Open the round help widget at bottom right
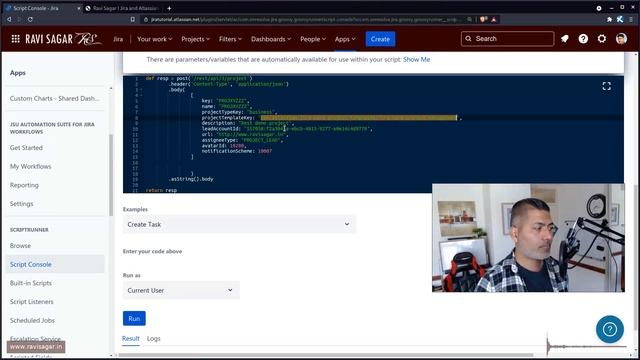 609,329
